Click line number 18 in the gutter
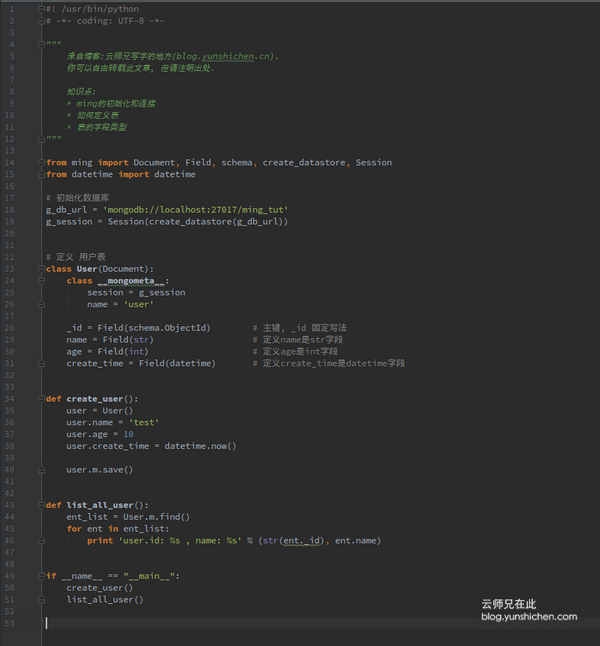Image resolution: width=600 pixels, height=646 pixels. (x=11, y=209)
